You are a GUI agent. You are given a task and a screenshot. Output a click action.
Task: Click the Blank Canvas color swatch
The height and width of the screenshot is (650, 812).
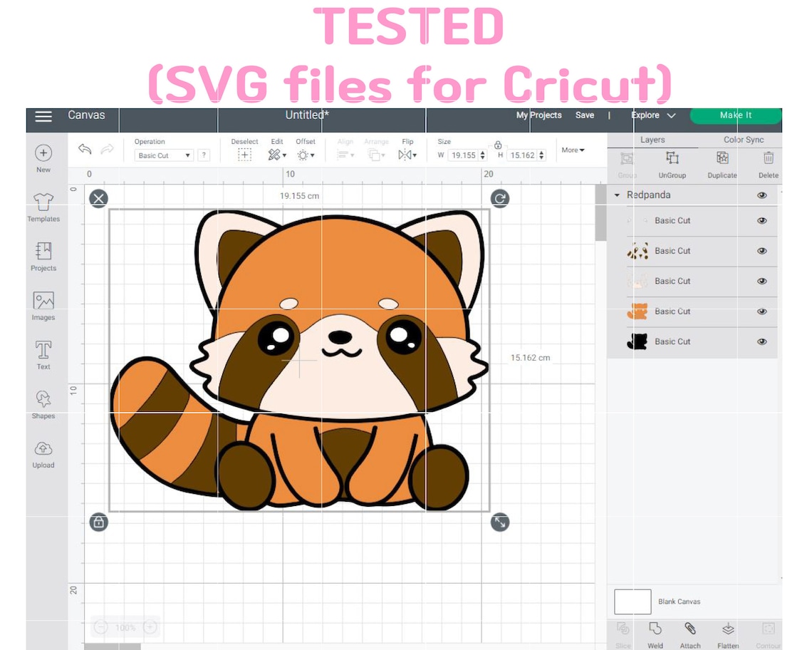pos(633,601)
